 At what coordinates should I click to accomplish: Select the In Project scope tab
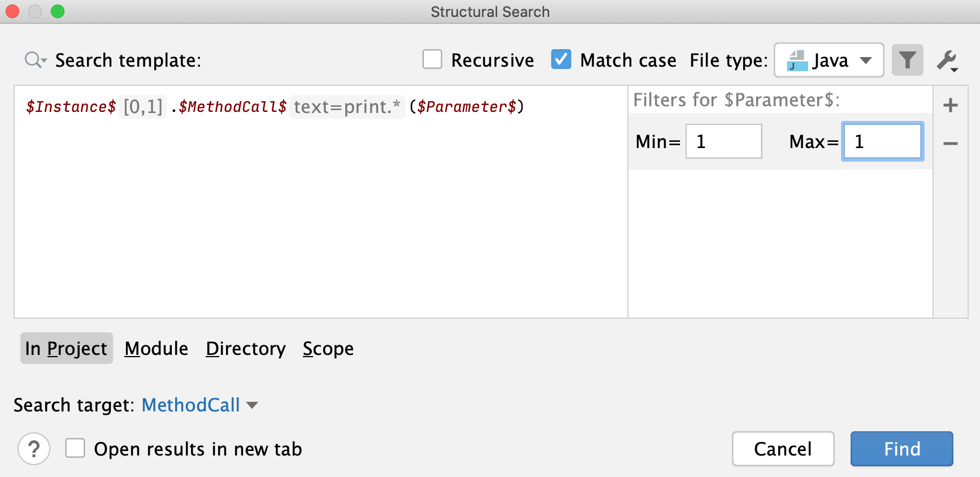[66, 349]
